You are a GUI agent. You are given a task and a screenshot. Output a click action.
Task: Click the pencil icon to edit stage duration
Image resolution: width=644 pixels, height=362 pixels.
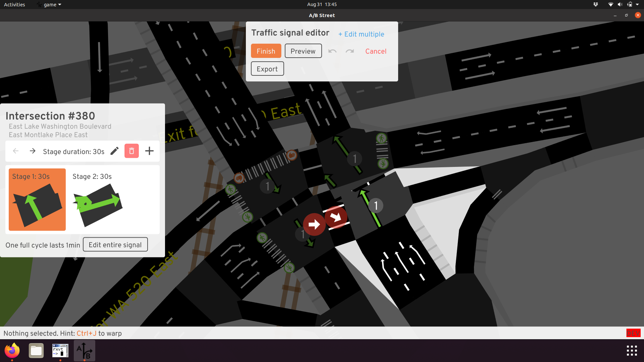(x=114, y=151)
